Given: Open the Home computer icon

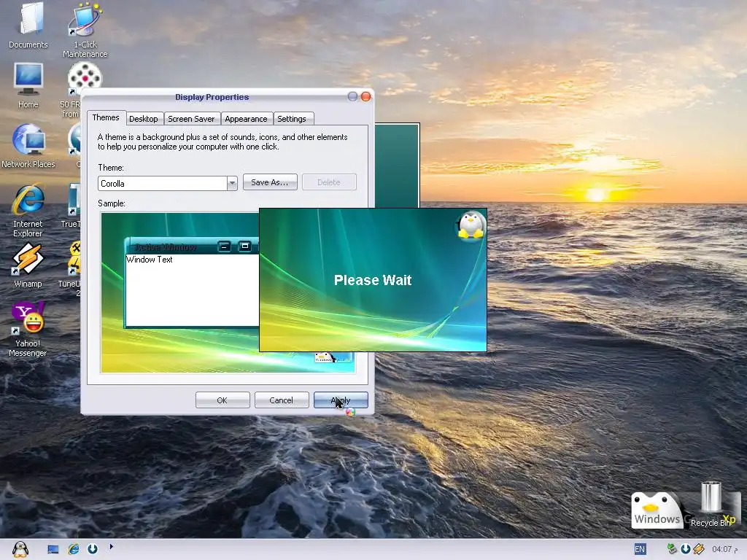Looking at the screenshot, I should 28,85.
